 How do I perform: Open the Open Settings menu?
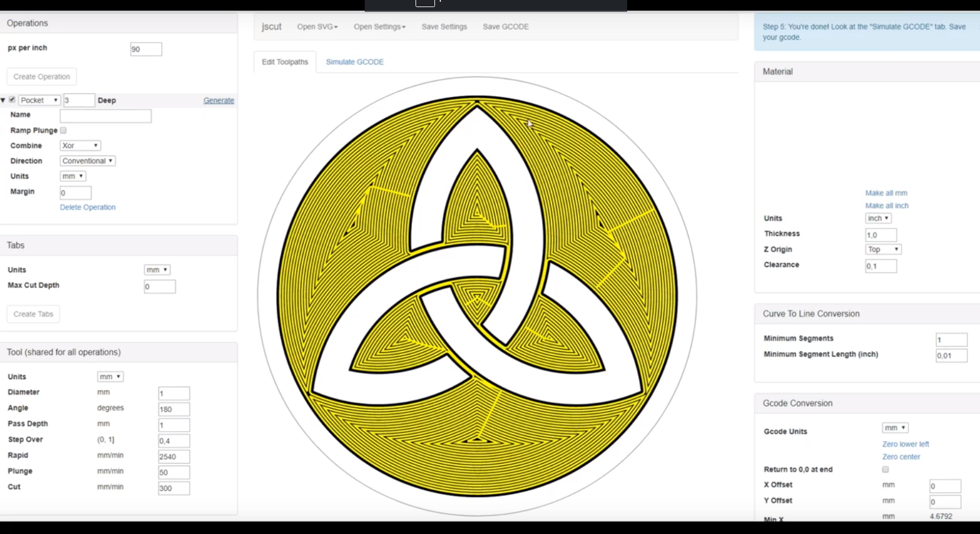coord(379,27)
